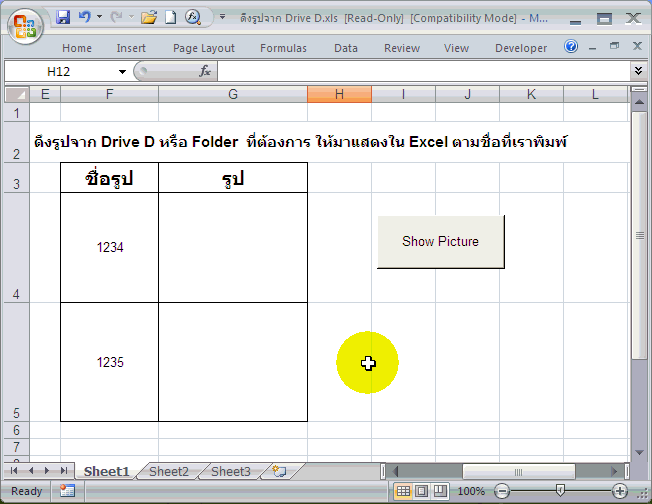The height and width of the screenshot is (504, 652).
Task: Go to next sheet tab arrow
Action: [x=47, y=471]
